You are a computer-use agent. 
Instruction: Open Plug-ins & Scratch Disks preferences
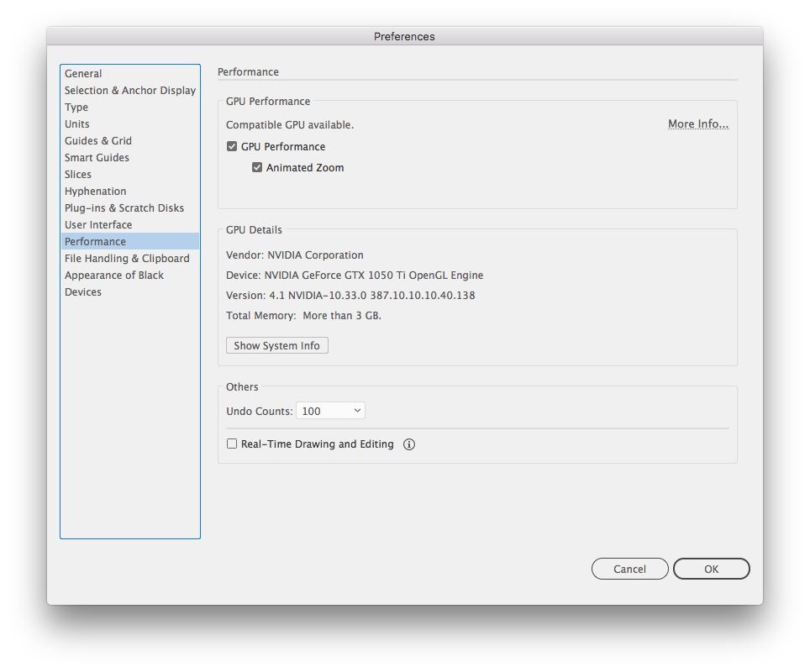[x=124, y=207]
